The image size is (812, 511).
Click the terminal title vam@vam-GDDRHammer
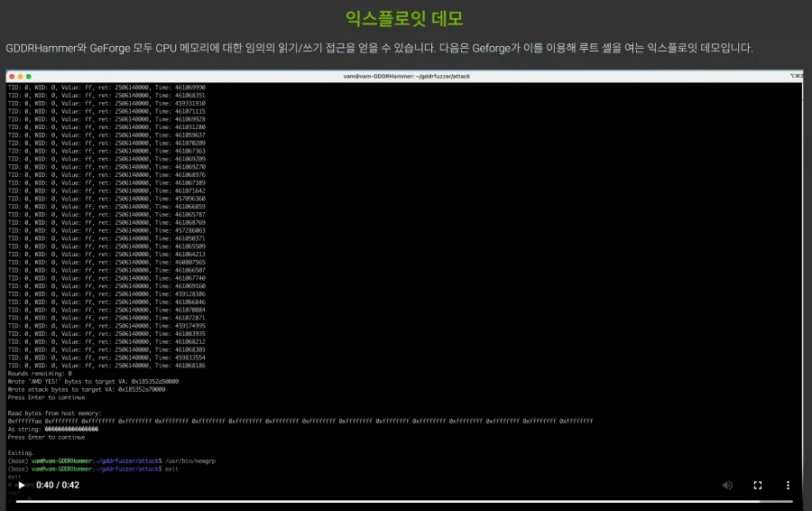click(407, 76)
